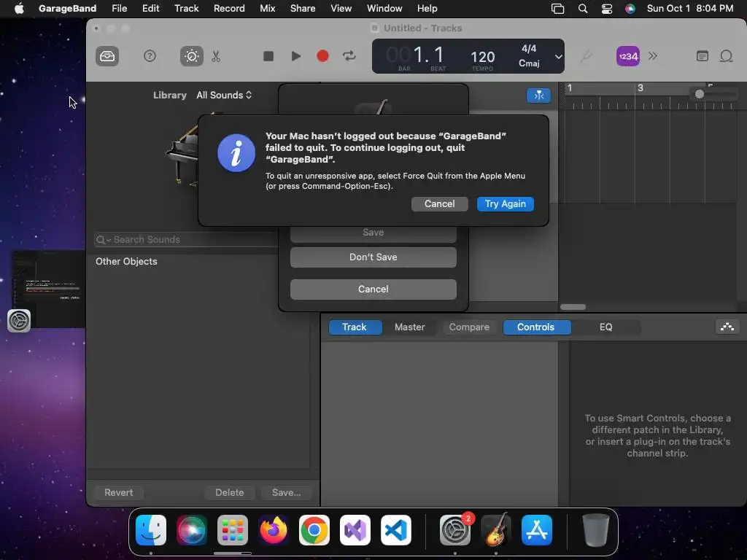Toggle the Catch playhead button
747x560 pixels.
[x=539, y=96]
